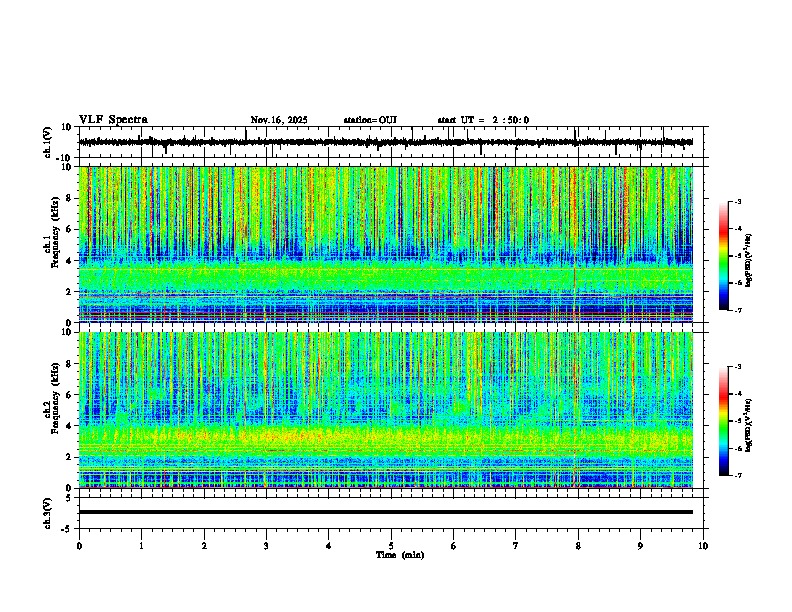Image resolution: width=792 pixels, height=612 pixels.
Task: Click the "-3" label atop ch.2 color bar
Action: pos(737,366)
